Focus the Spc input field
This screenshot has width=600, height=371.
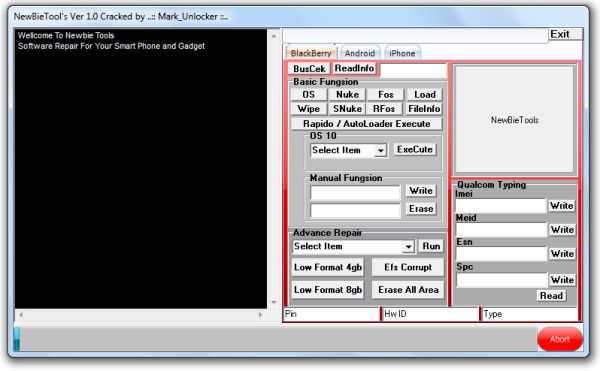(501, 280)
